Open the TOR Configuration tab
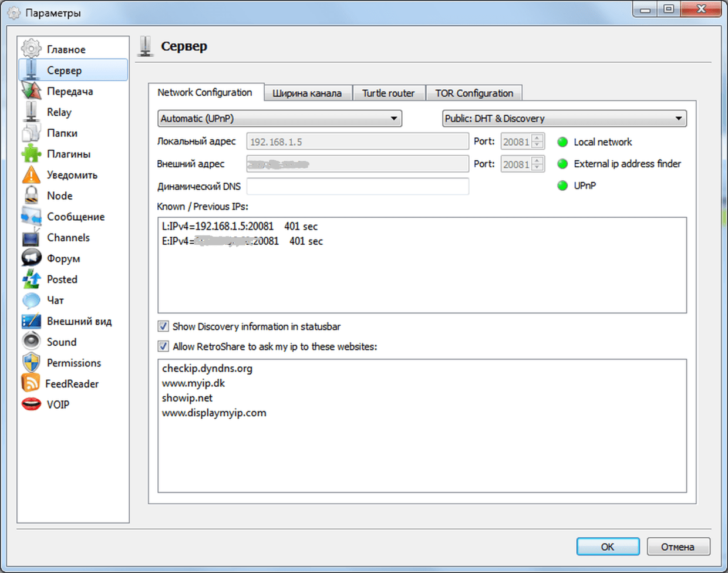Screen dimensions: 728x573 click(474, 93)
